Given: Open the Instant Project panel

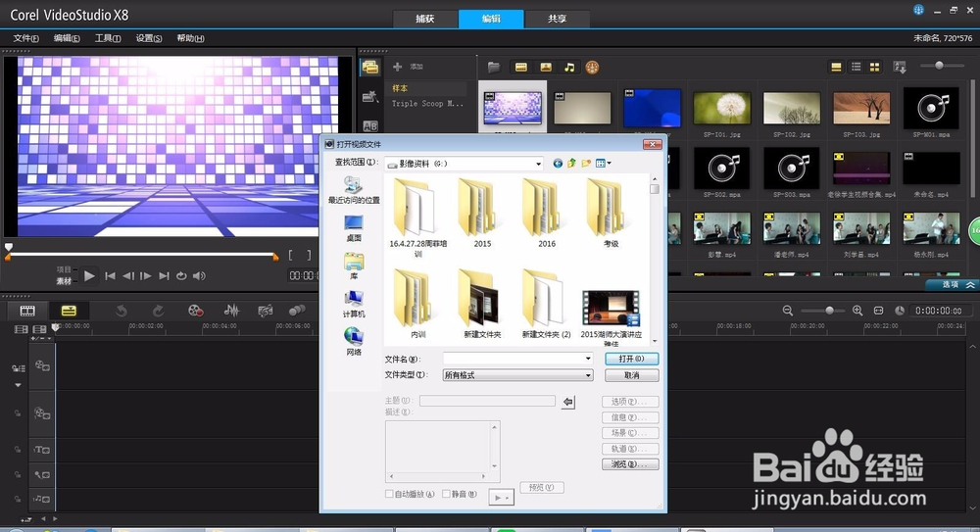Looking at the screenshot, I should click(370, 96).
